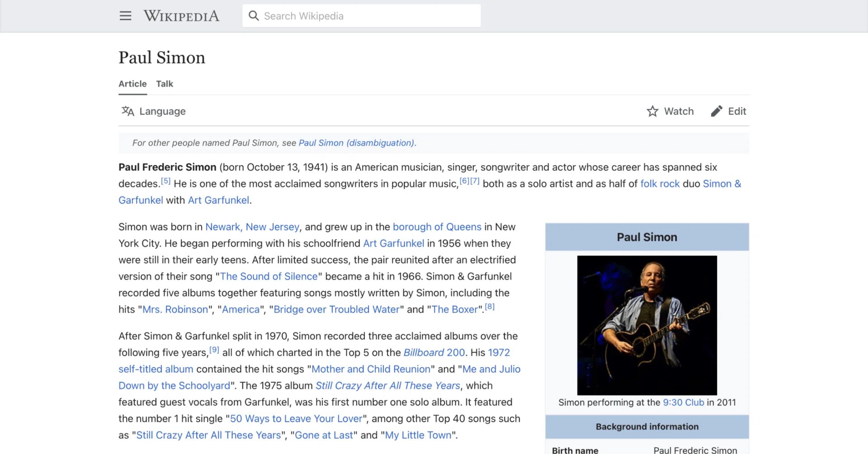Open Art Garfunkel link in first paragraph
The width and height of the screenshot is (868, 454).
click(218, 200)
